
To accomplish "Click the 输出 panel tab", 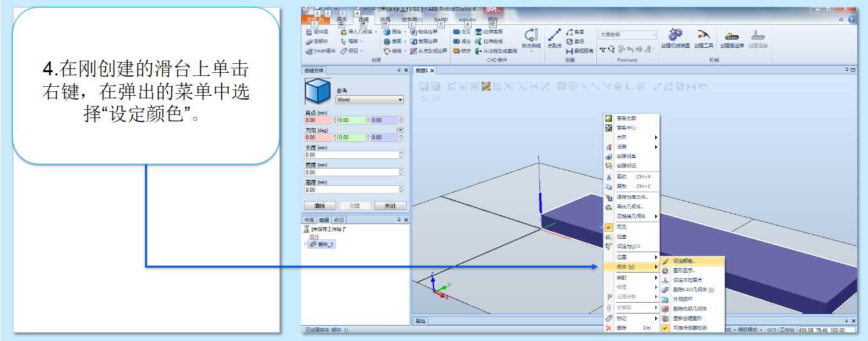I will (x=420, y=321).
